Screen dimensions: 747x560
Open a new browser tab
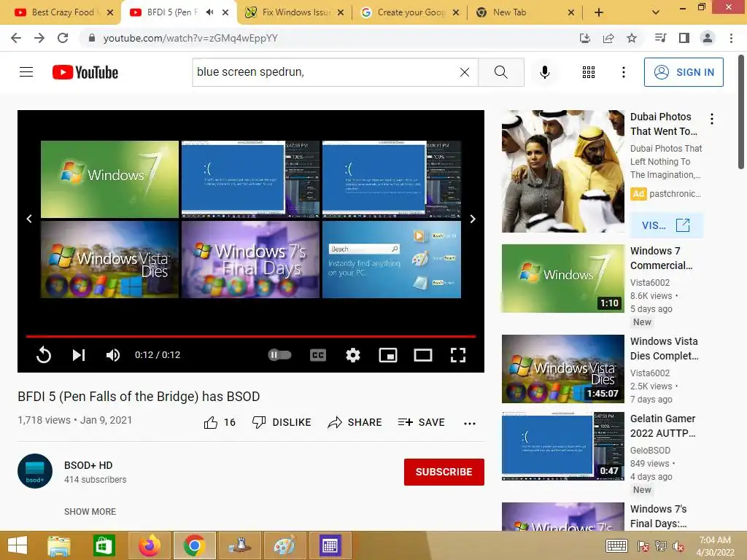(x=599, y=12)
